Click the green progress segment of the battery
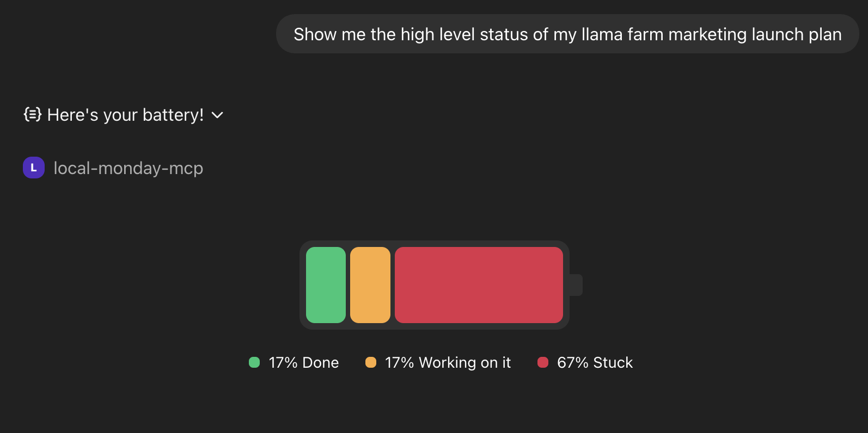This screenshot has width=868, height=433. pyautogui.click(x=326, y=284)
